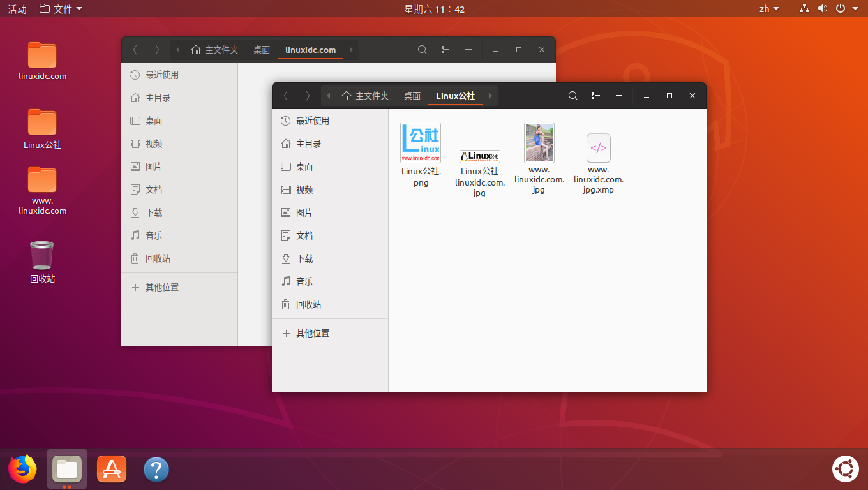Open 文件 app menu in top bar
This screenshot has height=490, width=868.
pos(61,9)
